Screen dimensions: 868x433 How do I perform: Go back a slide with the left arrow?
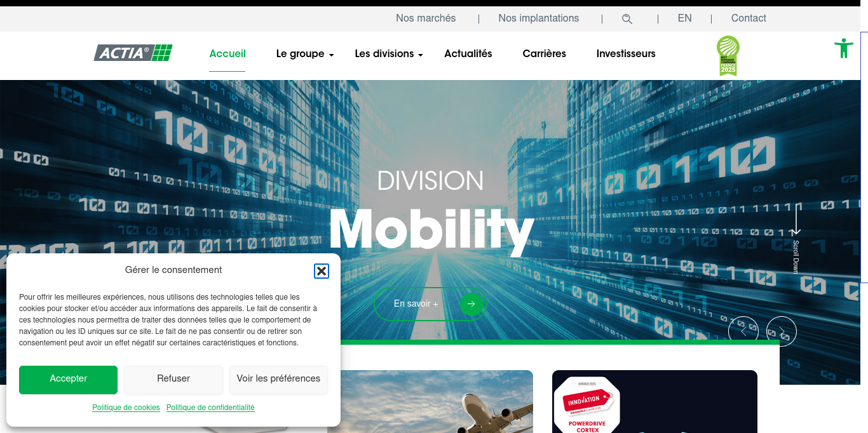(743, 331)
